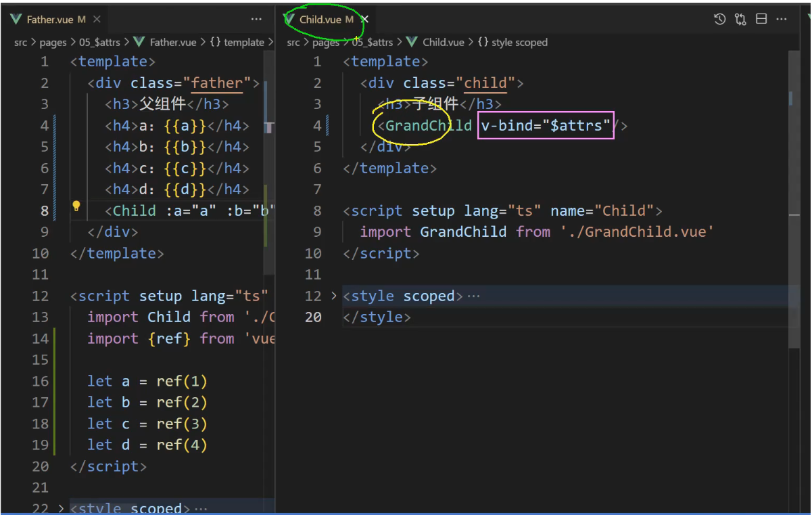Click 'Child' tag on Father.vue line 8
The width and height of the screenshot is (812, 517).
click(134, 210)
